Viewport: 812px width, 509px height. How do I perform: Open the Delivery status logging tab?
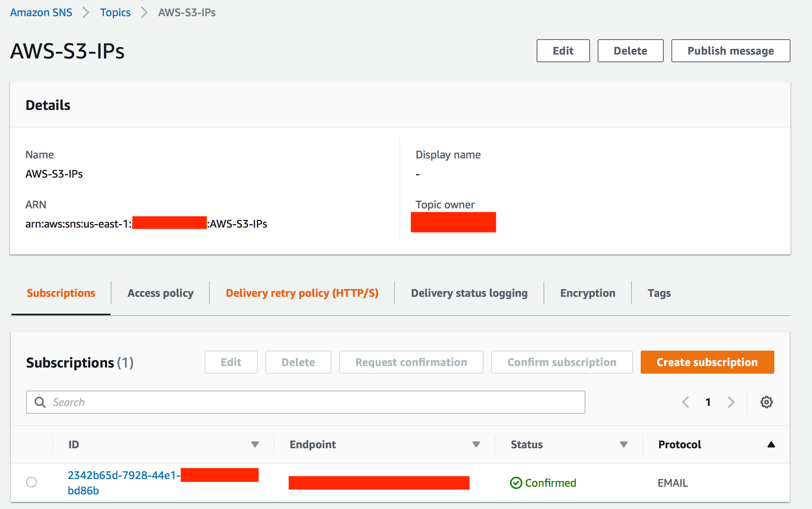469,293
